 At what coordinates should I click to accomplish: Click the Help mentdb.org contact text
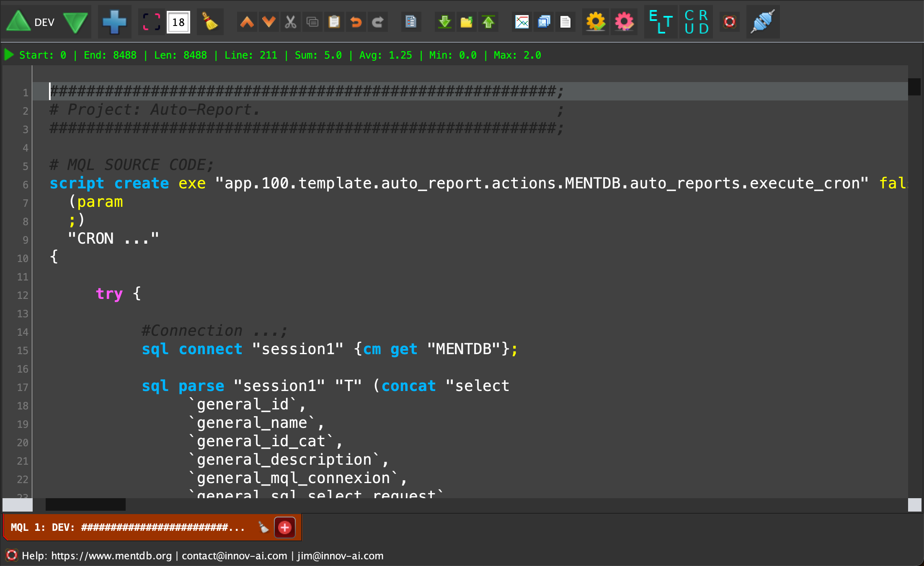tap(202, 556)
